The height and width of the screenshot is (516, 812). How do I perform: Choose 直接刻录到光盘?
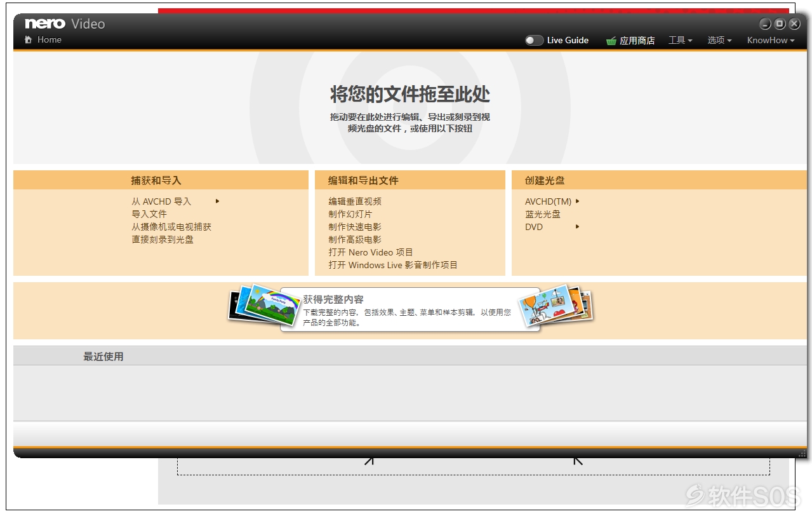(163, 240)
